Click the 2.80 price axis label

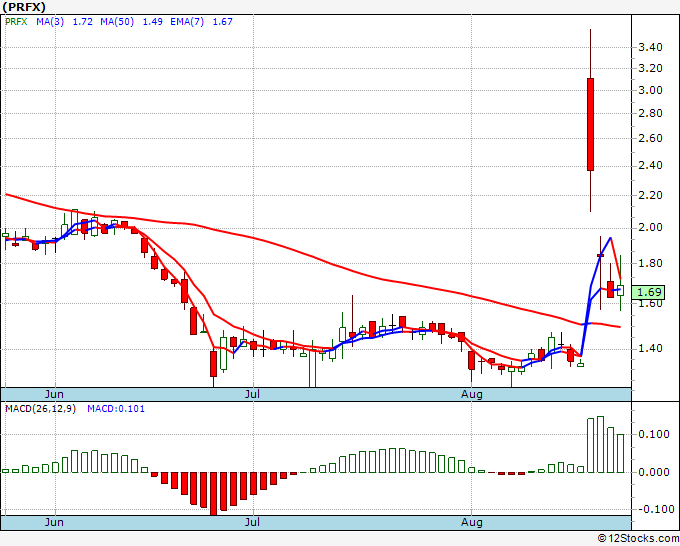[650, 114]
